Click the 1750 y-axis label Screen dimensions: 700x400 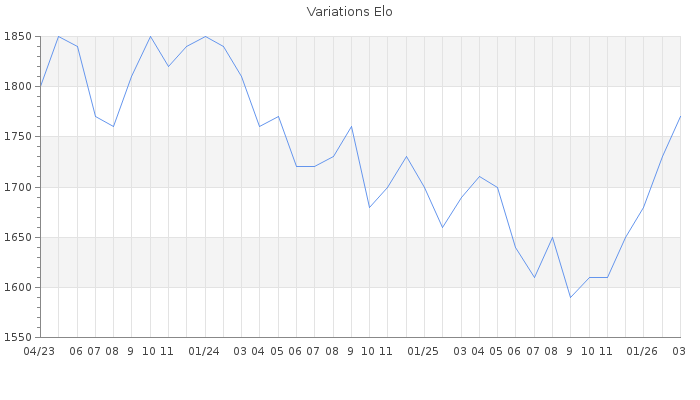[18, 137]
